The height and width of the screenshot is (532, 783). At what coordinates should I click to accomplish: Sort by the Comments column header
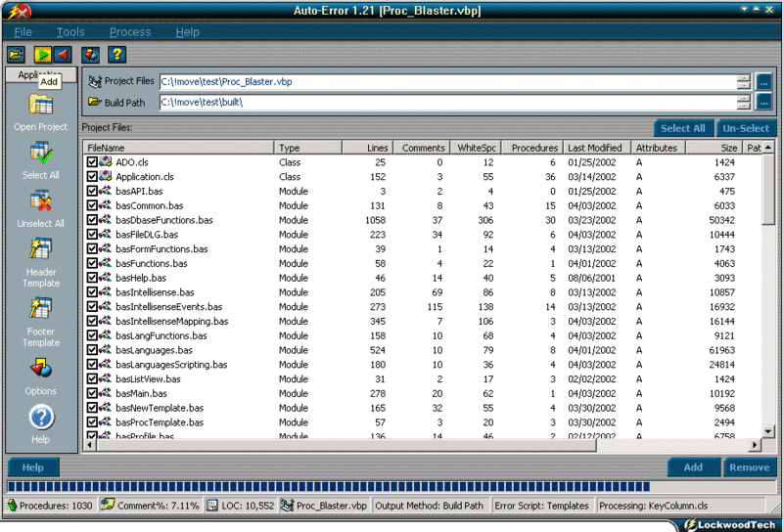coord(422,148)
